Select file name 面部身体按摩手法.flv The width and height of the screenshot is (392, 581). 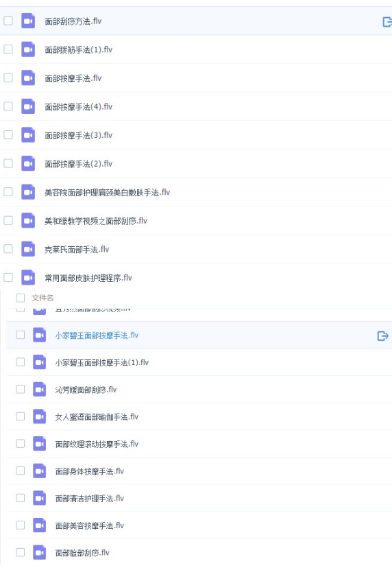[x=90, y=471]
